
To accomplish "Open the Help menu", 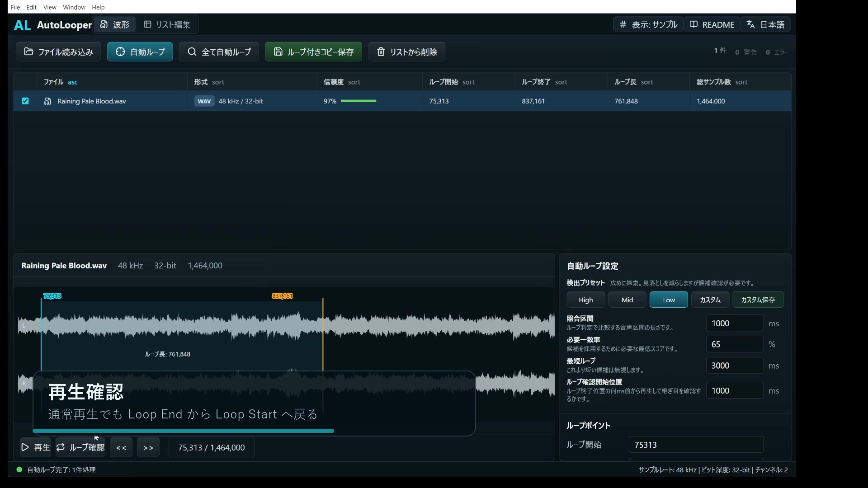I will 98,7.
